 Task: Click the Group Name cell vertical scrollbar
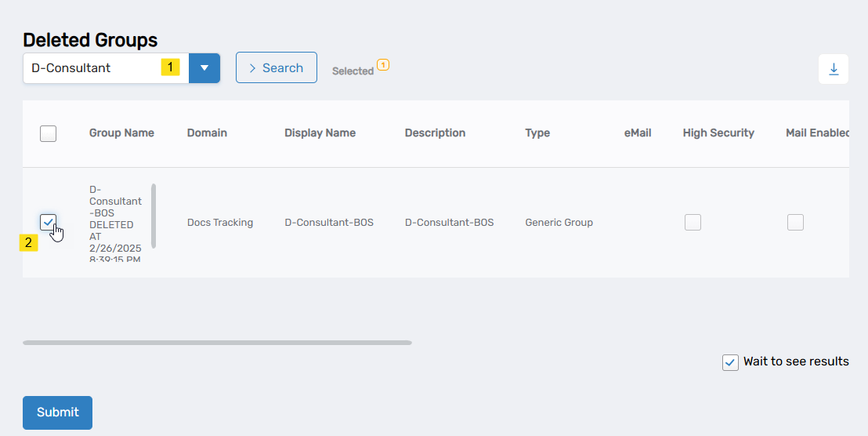tap(154, 216)
